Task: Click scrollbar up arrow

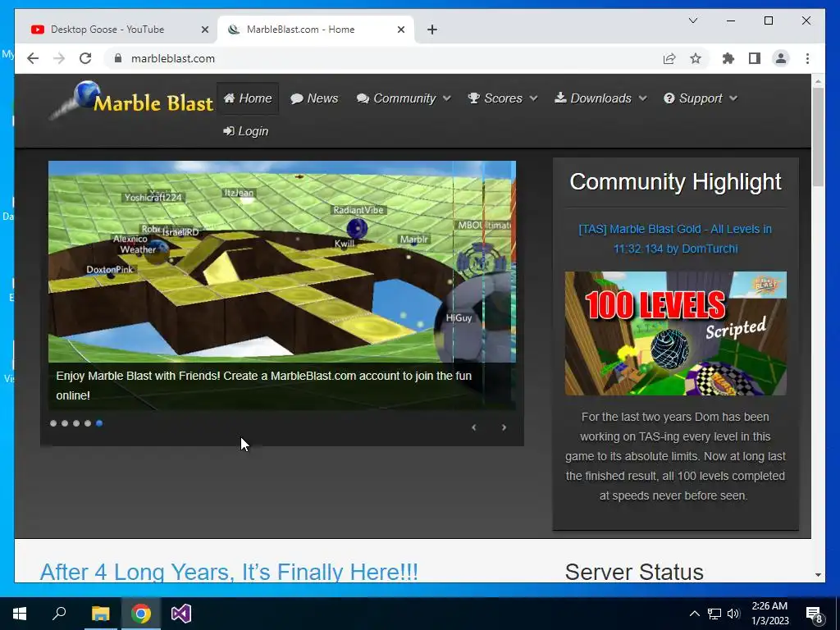Action: (x=818, y=81)
